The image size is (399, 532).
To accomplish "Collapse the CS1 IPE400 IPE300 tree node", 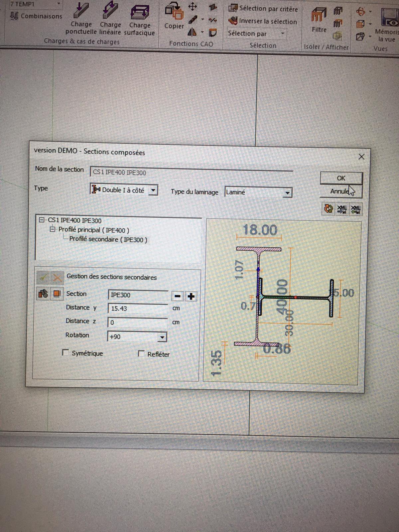I will pyautogui.click(x=42, y=220).
